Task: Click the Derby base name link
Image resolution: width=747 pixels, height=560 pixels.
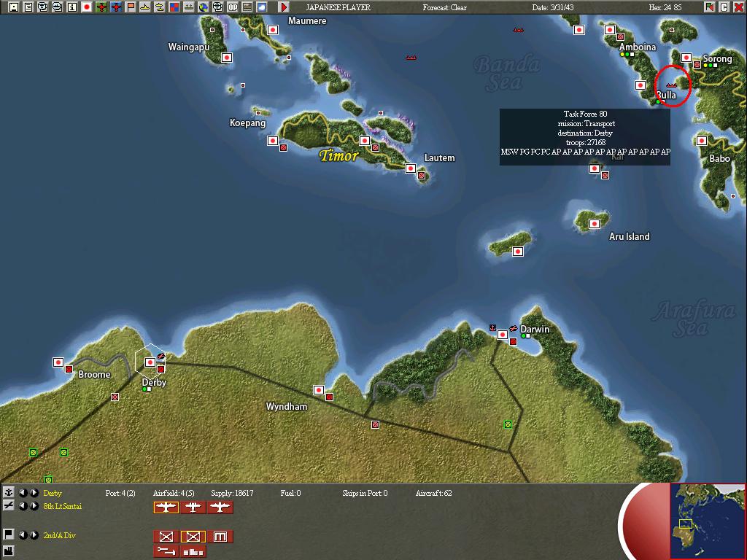Action: tap(53, 493)
